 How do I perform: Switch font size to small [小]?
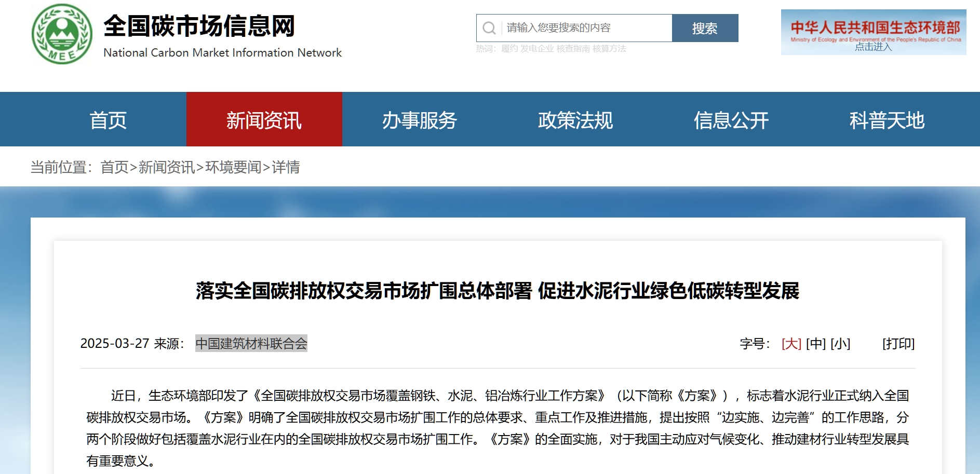click(x=840, y=344)
